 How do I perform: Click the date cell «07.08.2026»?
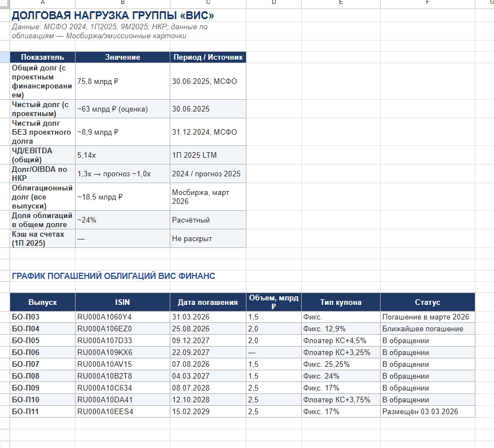click(208, 364)
